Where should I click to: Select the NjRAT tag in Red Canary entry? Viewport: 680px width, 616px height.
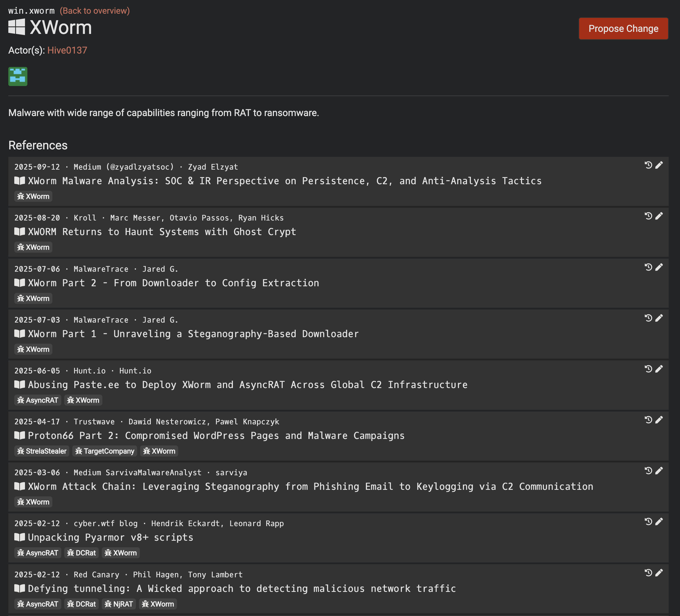pos(119,604)
